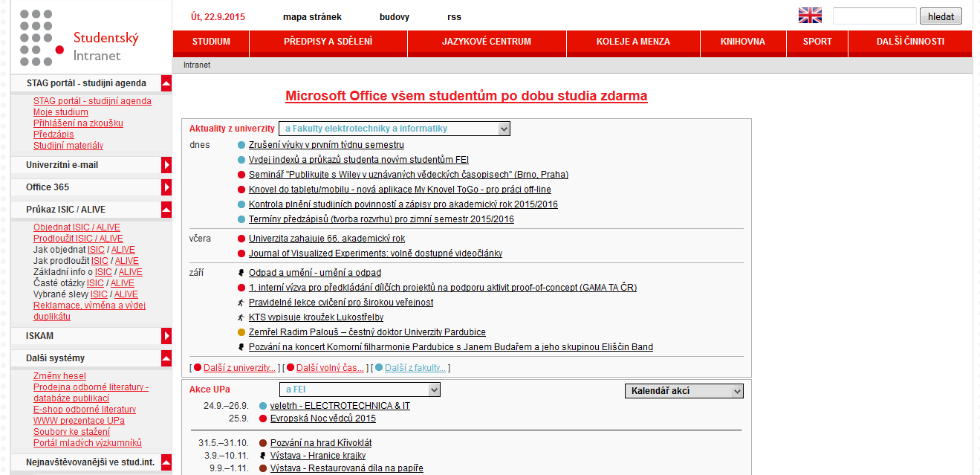This screenshot has width=980, height=475.
Task: Open Journal of Visualized Experiments news
Action: click(x=375, y=253)
